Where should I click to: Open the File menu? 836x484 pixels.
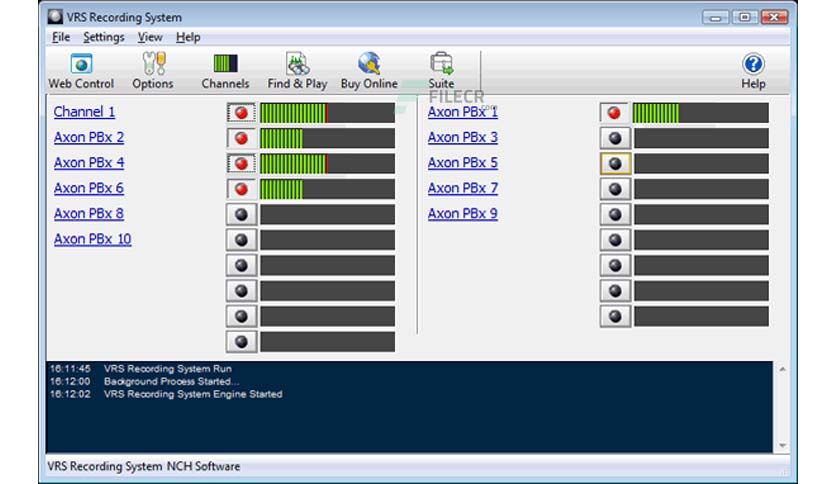(x=61, y=37)
